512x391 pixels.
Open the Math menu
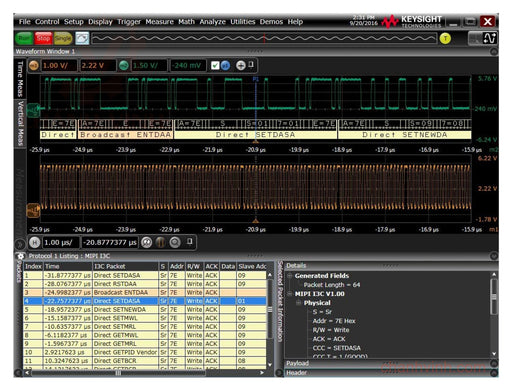186,22
